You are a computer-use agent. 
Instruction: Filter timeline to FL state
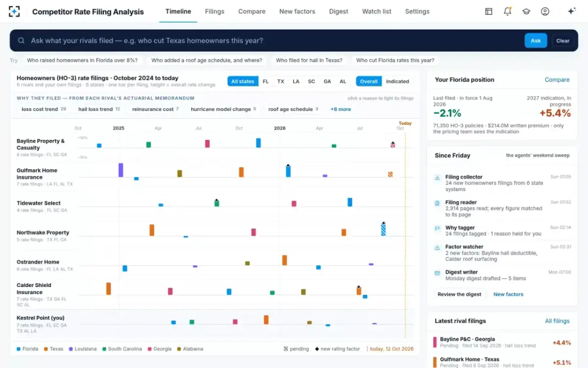click(x=266, y=81)
